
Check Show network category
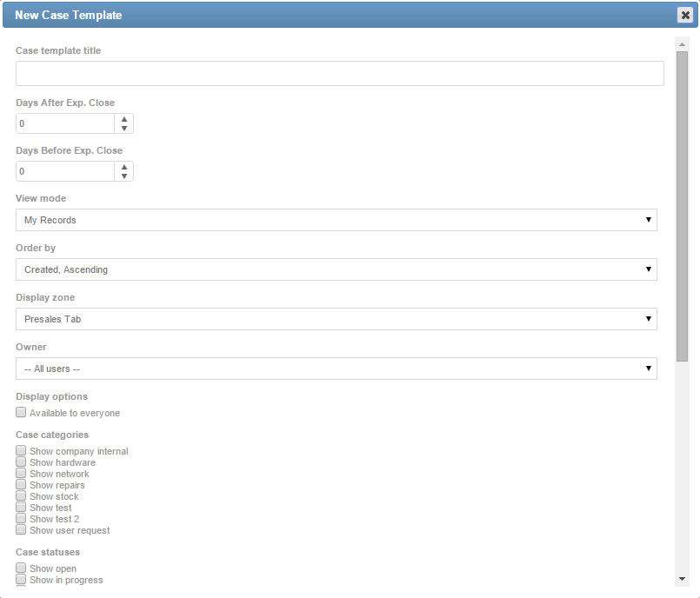[x=21, y=473]
